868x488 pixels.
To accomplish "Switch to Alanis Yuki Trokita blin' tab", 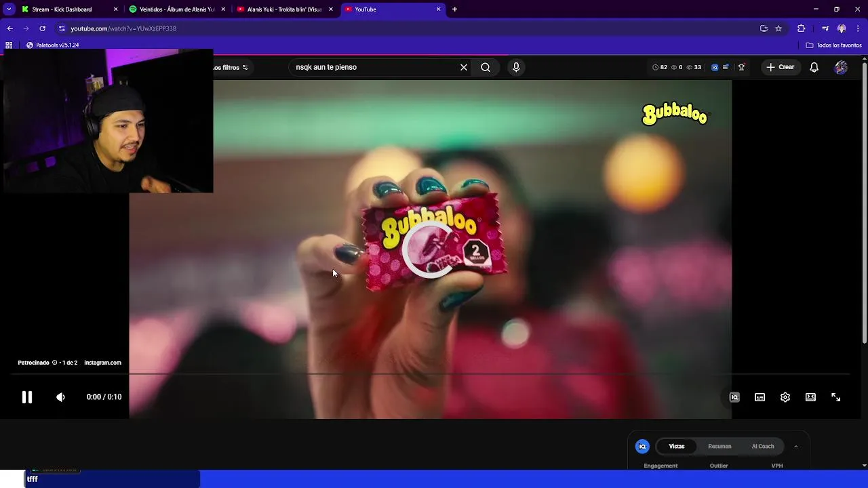I will click(283, 9).
